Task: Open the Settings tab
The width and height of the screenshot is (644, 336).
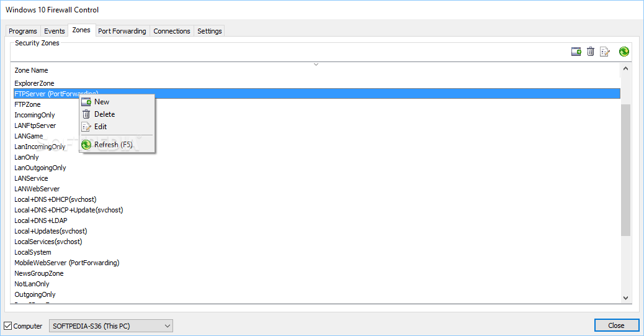Action: [210, 31]
